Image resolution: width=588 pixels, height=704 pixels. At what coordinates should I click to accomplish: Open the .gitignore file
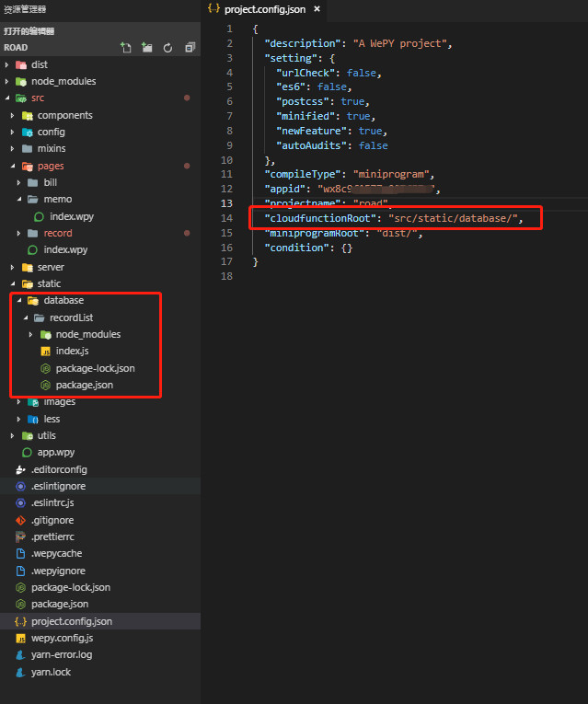(x=52, y=520)
